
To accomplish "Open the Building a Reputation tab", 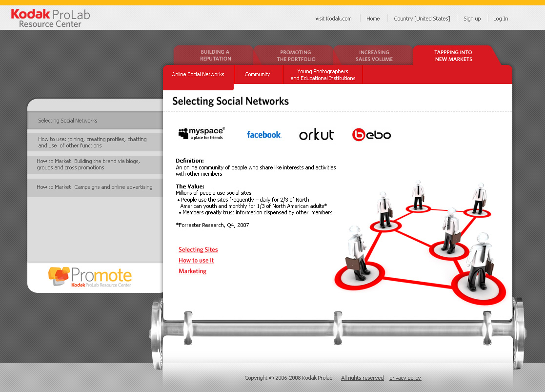I will (x=214, y=55).
